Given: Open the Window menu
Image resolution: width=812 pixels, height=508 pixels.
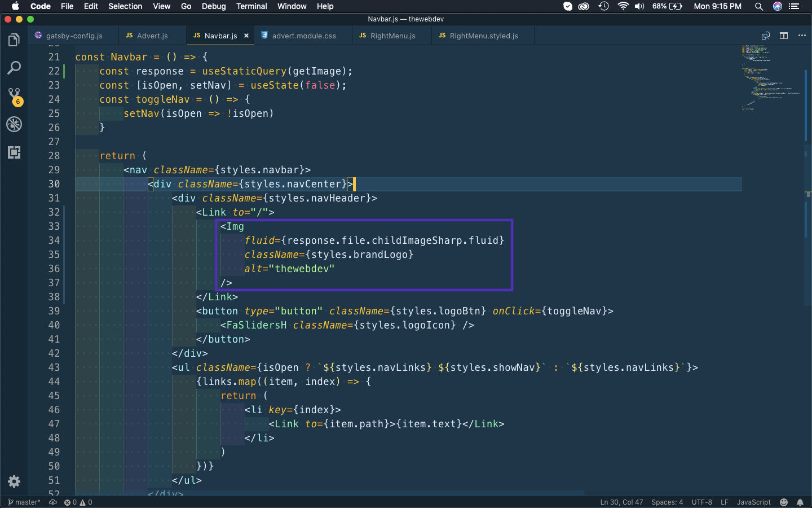Looking at the screenshot, I should pos(292,6).
